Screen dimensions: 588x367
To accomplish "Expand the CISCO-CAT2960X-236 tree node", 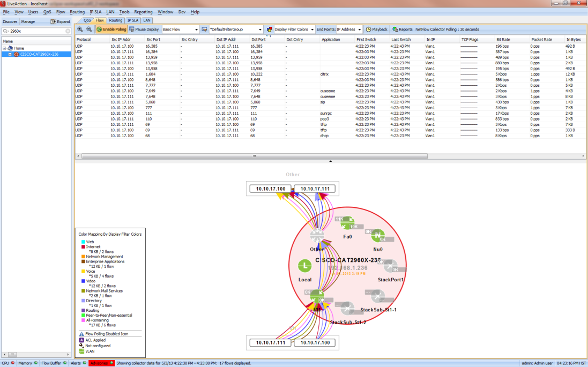I will pyautogui.click(x=10, y=54).
